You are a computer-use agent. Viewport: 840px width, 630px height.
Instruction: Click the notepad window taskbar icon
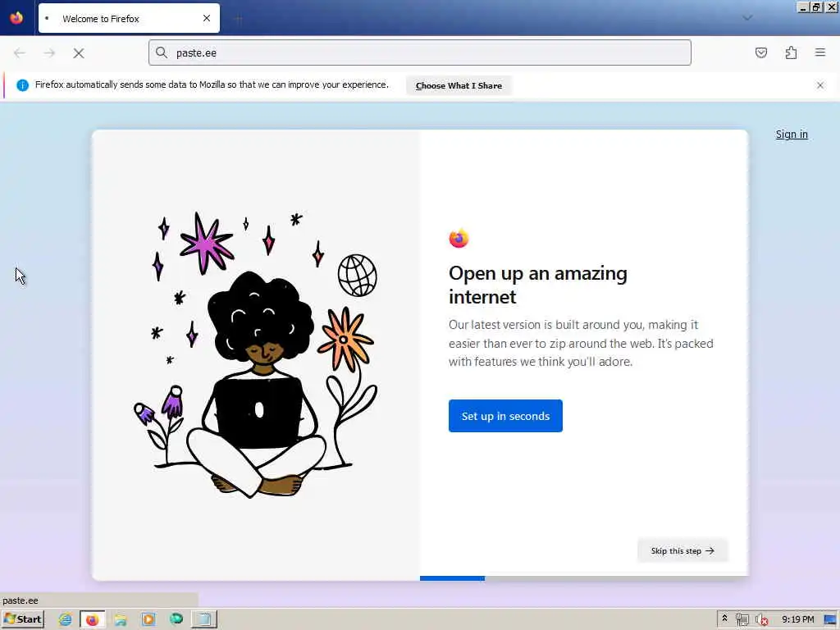204,619
